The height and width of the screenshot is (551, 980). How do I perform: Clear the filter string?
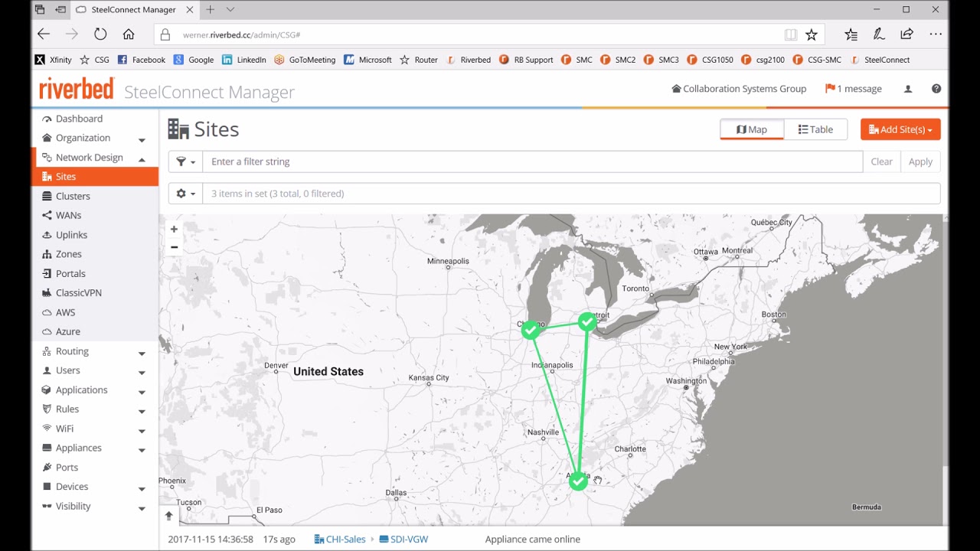[881, 161]
